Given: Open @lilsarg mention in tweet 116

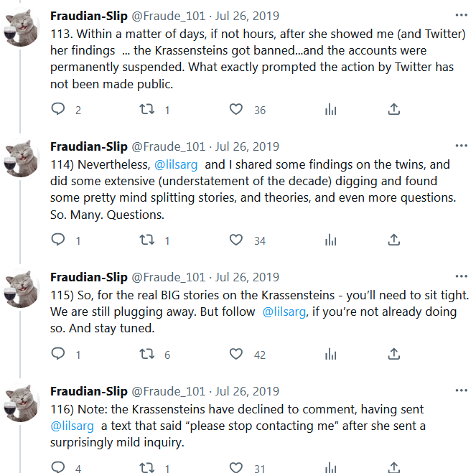Looking at the screenshot, I should pyautogui.click(x=73, y=426).
